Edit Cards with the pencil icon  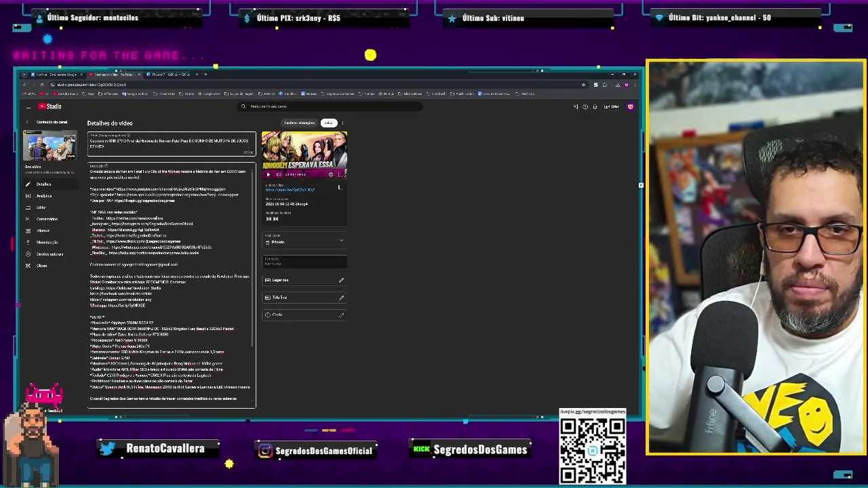pos(341,314)
